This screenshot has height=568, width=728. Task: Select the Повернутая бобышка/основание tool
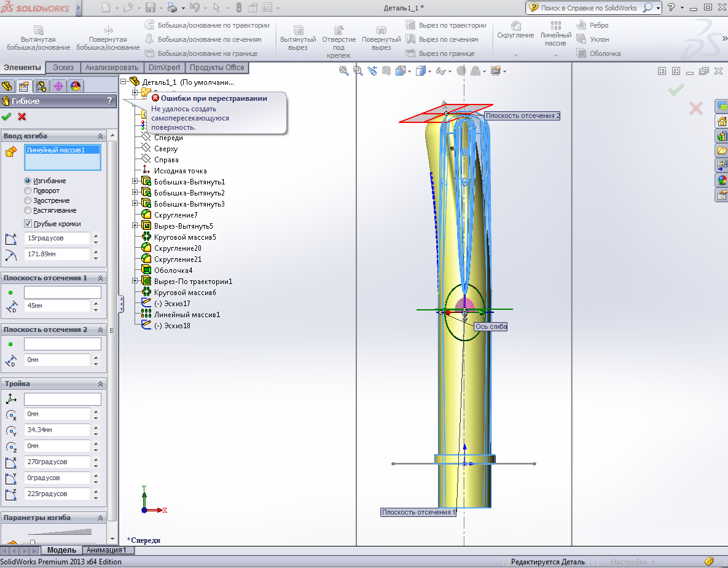pyautogui.click(x=108, y=30)
